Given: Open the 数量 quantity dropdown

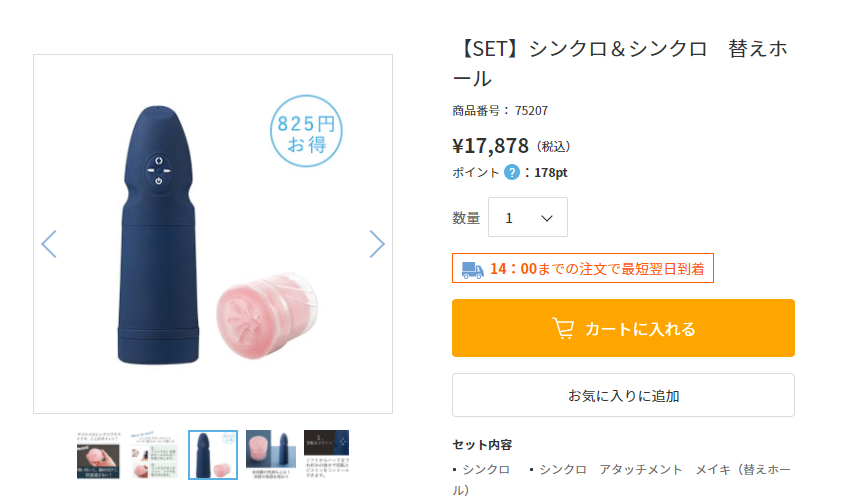Looking at the screenshot, I should pyautogui.click(x=527, y=217).
